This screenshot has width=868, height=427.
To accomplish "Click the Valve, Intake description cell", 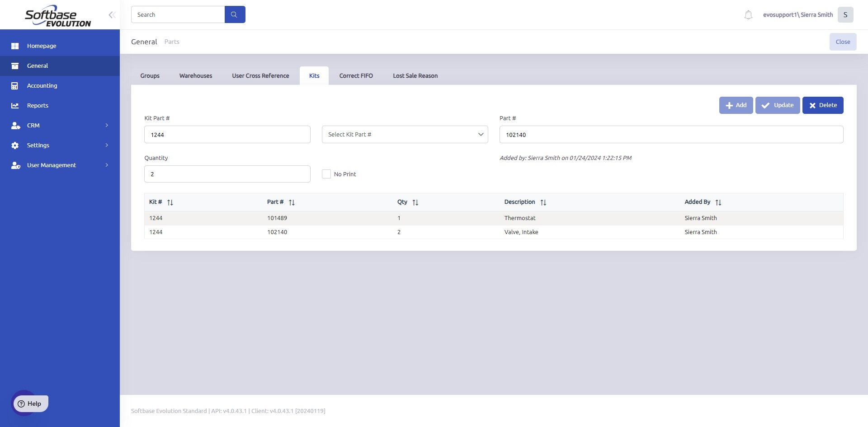I will pos(521,232).
